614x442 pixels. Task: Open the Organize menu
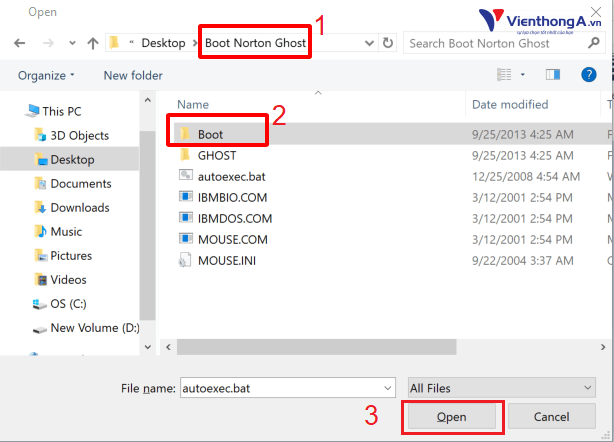[x=46, y=75]
